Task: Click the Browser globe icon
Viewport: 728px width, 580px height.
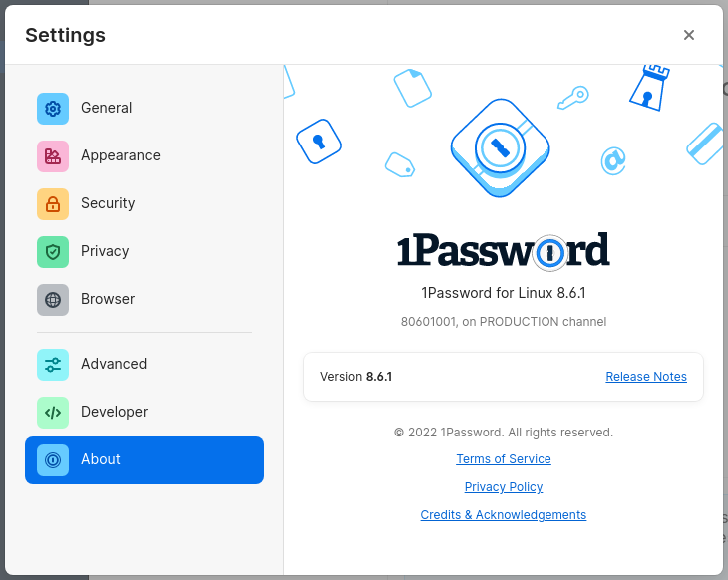Action: (x=53, y=300)
